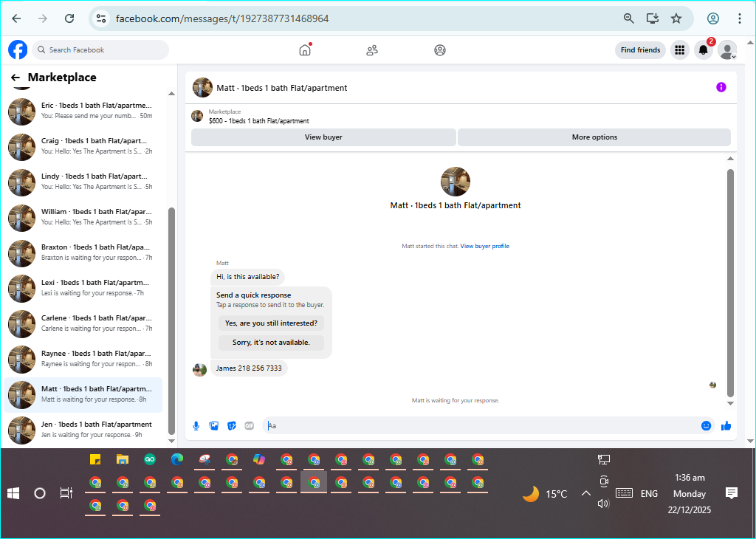Viewport: 756px width, 539px height.
Task: Open the sticker picker icon
Action: (232, 426)
